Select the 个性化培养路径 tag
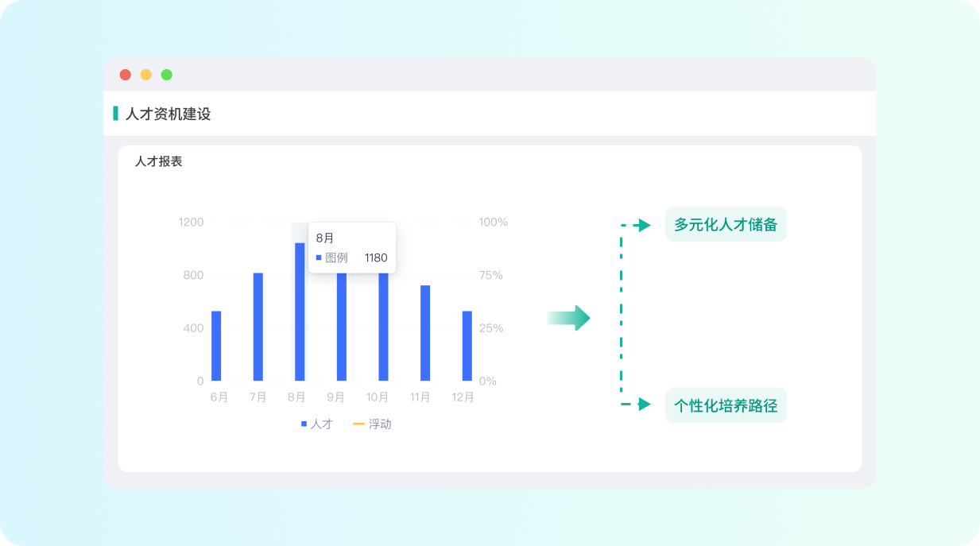This screenshot has width=980, height=546. click(x=726, y=405)
